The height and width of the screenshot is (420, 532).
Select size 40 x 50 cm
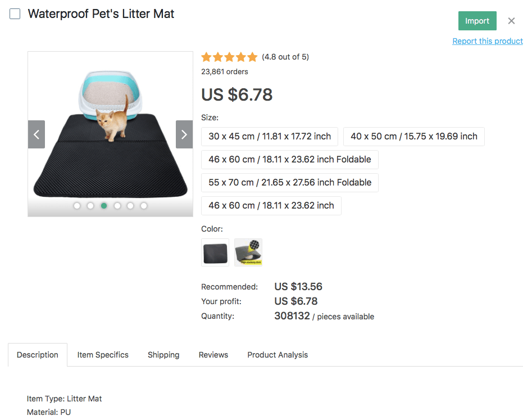click(x=414, y=137)
